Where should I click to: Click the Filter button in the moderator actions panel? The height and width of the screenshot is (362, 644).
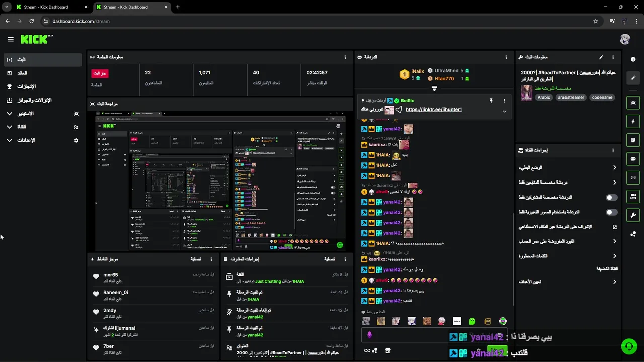click(329, 259)
